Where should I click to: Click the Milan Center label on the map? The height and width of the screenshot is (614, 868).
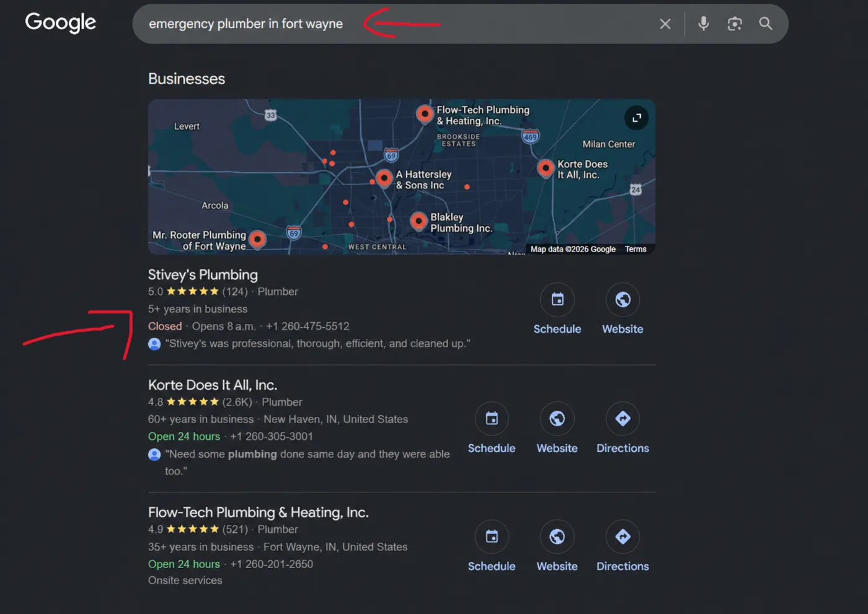tap(609, 144)
